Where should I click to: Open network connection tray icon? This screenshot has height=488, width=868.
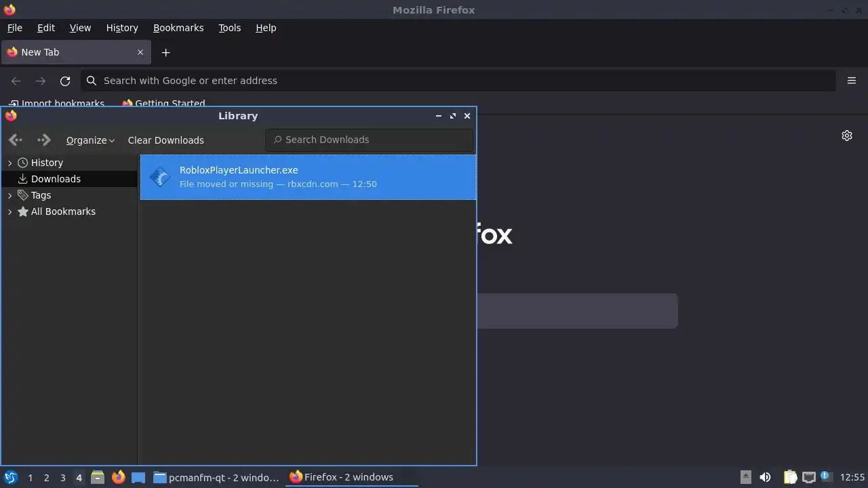(x=808, y=477)
